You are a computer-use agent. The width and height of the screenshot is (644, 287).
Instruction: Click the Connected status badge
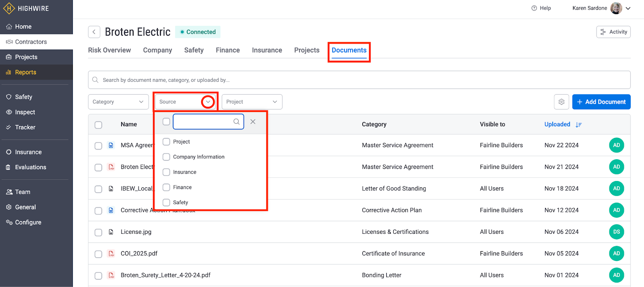click(x=198, y=32)
